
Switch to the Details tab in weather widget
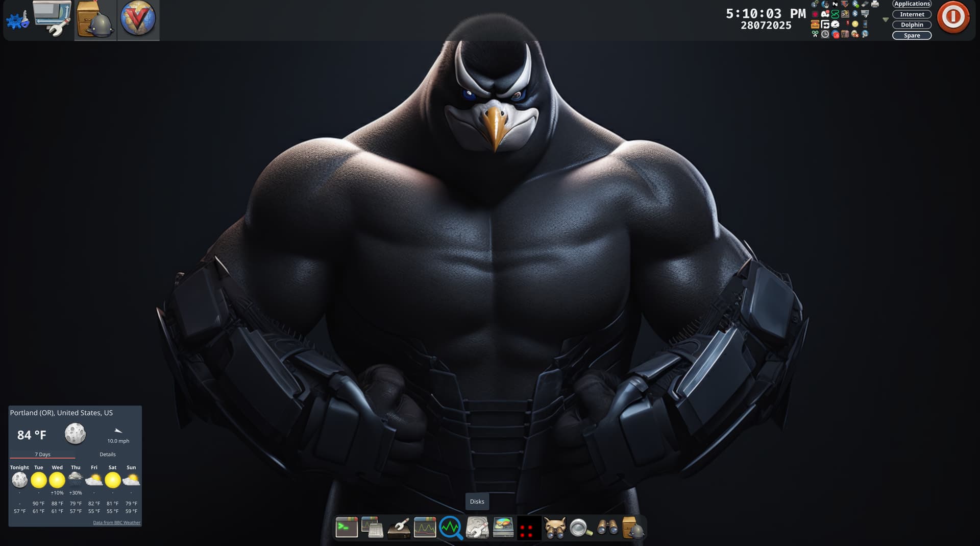click(x=107, y=454)
